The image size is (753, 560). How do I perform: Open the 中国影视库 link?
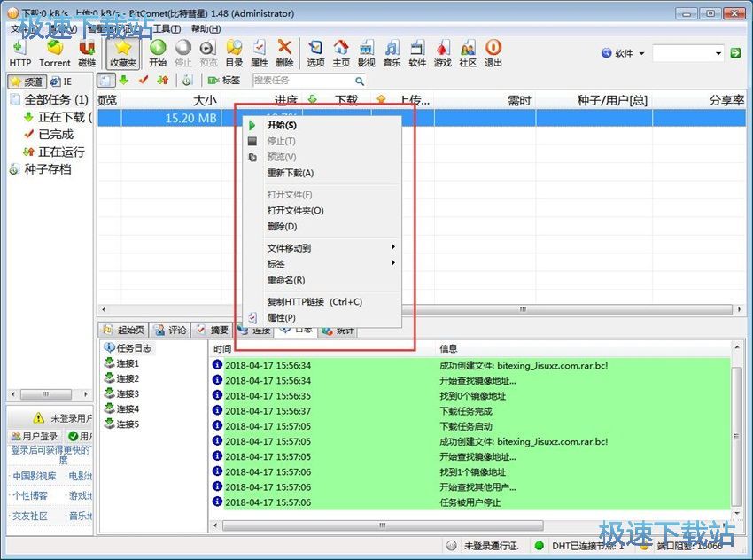pyautogui.click(x=34, y=476)
